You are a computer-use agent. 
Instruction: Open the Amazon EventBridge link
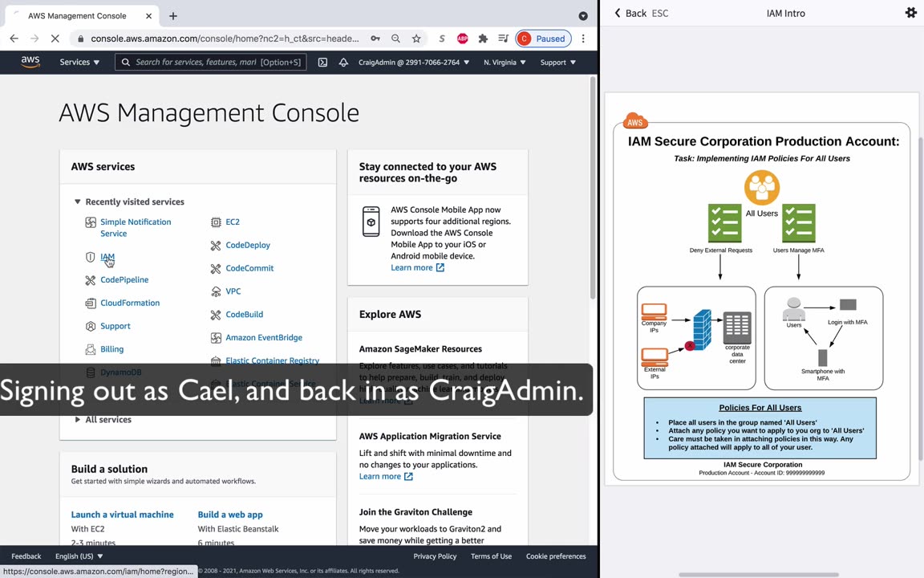(x=264, y=337)
